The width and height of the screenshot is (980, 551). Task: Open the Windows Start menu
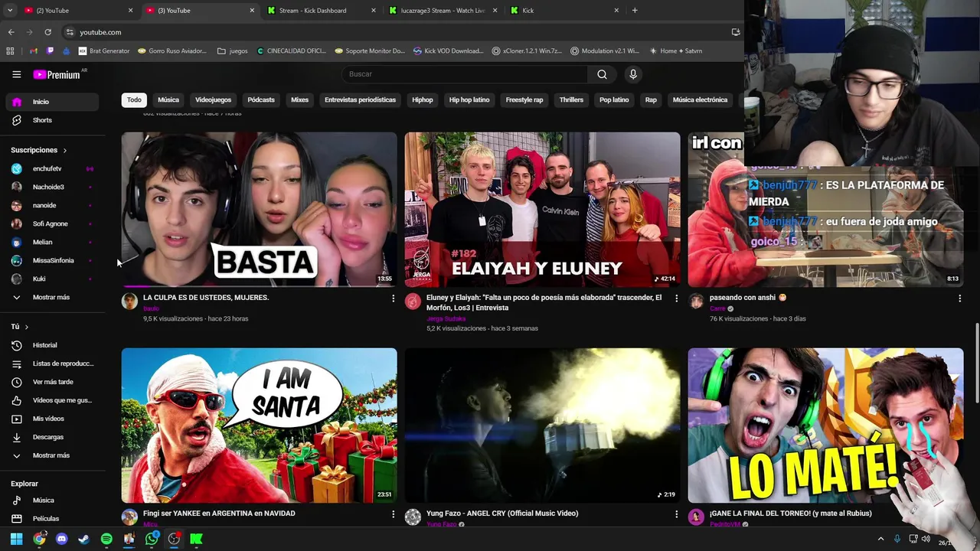16,539
